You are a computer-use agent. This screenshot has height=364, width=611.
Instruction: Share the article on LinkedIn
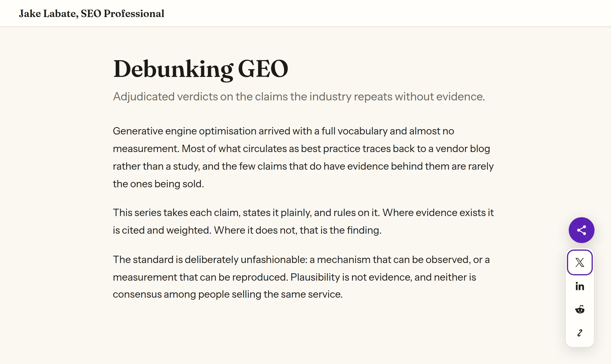580,286
